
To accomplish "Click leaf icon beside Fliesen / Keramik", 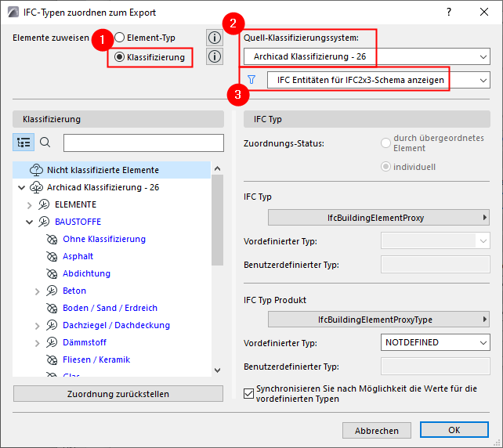I will [x=52, y=359].
